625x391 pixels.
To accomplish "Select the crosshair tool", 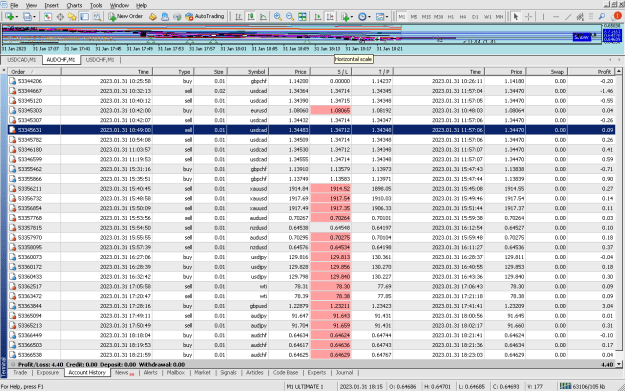I will click(x=529, y=16).
